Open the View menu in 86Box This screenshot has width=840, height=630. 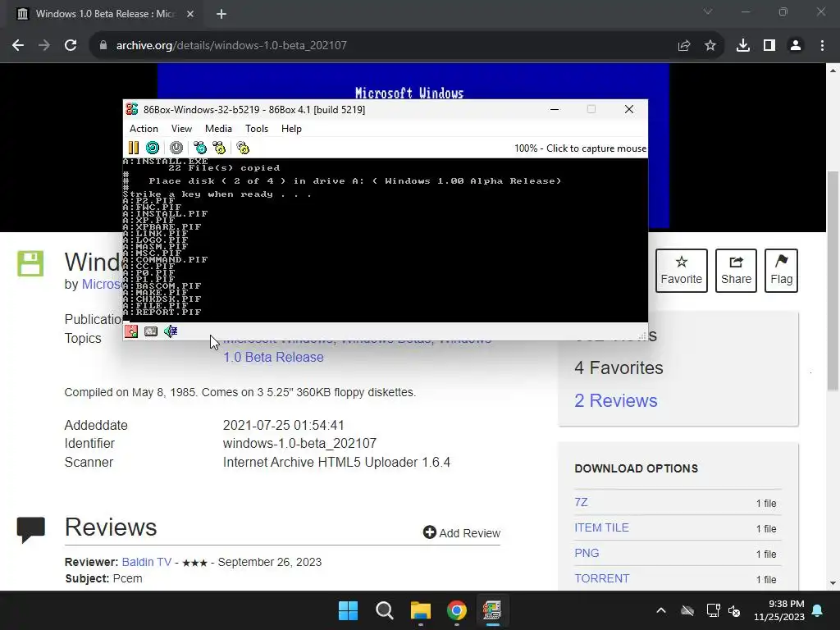click(181, 129)
